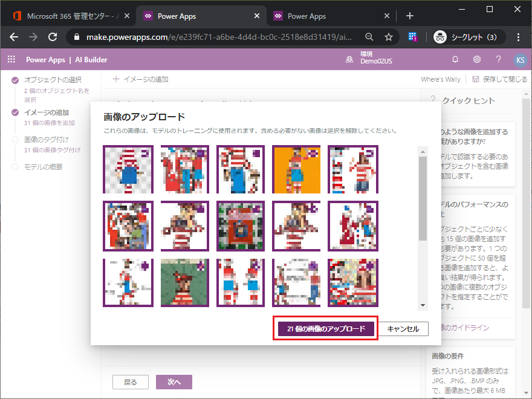
Task: Click the zoom magnifier icon in address bar
Action: [x=369, y=37]
